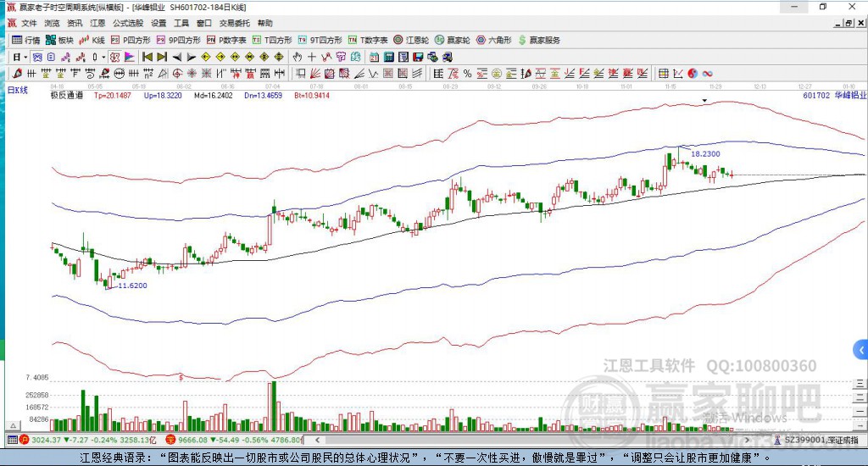Step forward with the black right arrow

click(191, 57)
